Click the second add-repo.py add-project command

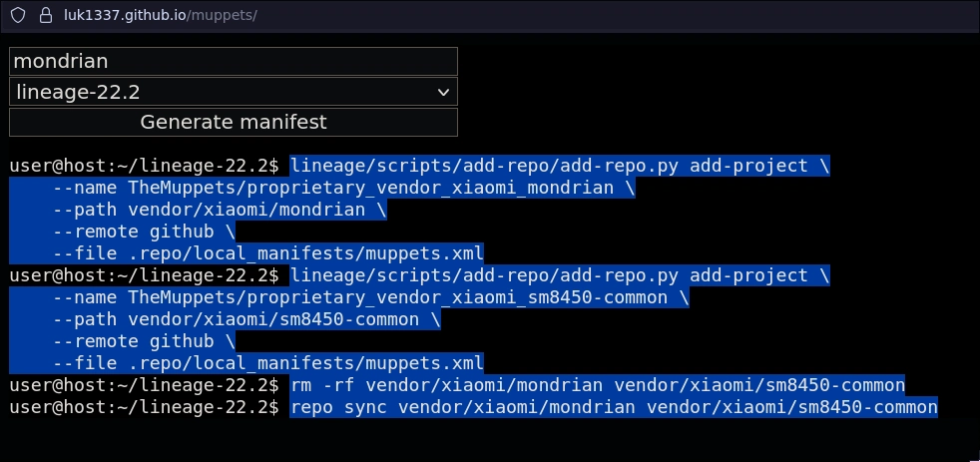point(559,275)
